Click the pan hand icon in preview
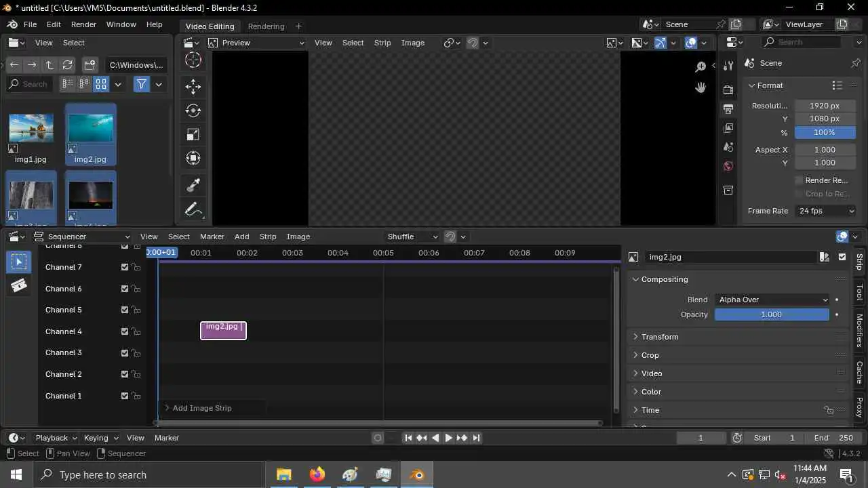This screenshot has height=488, width=868. pos(701,87)
